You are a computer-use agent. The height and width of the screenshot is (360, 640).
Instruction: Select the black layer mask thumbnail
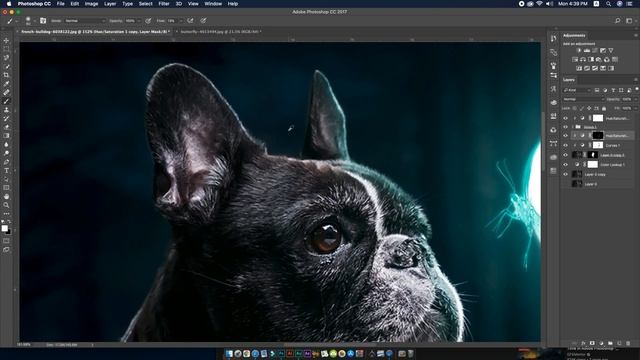598,136
